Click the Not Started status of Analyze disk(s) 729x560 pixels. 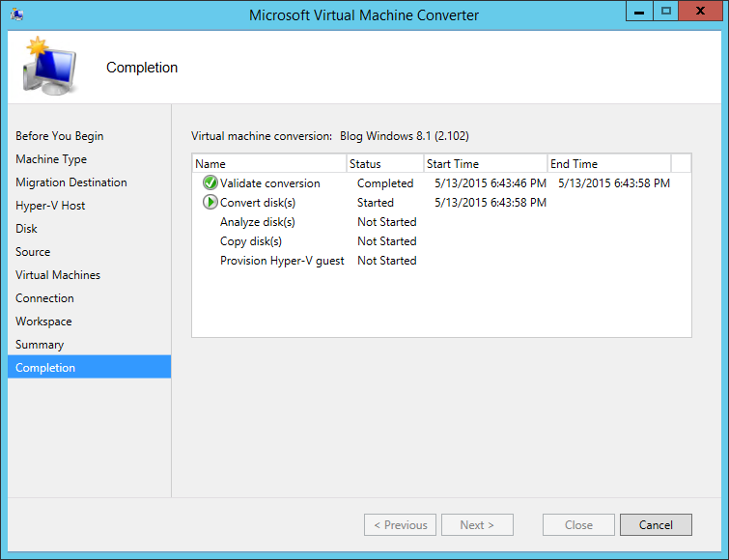tap(387, 222)
